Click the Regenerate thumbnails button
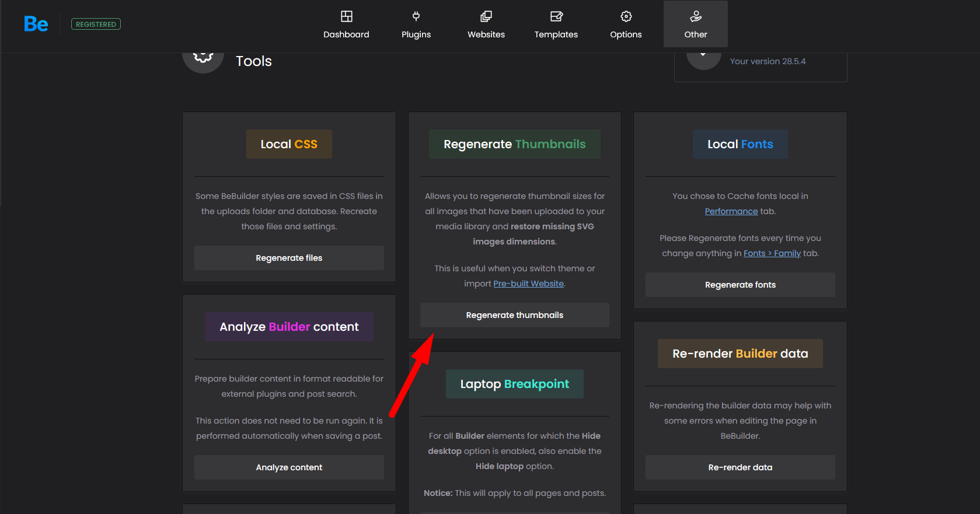 [x=515, y=315]
